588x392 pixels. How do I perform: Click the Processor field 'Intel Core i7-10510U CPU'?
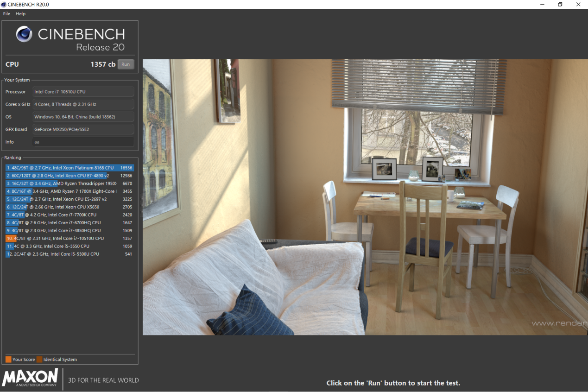(x=83, y=92)
